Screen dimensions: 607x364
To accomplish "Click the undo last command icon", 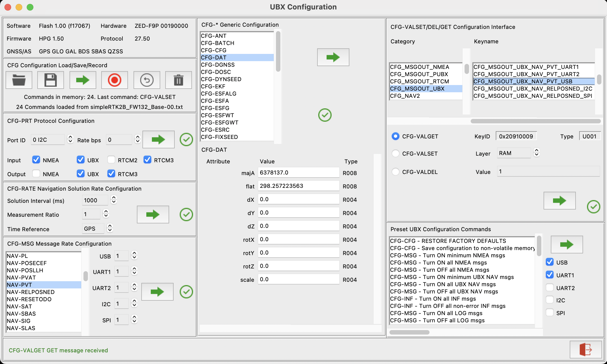I will 147,80.
